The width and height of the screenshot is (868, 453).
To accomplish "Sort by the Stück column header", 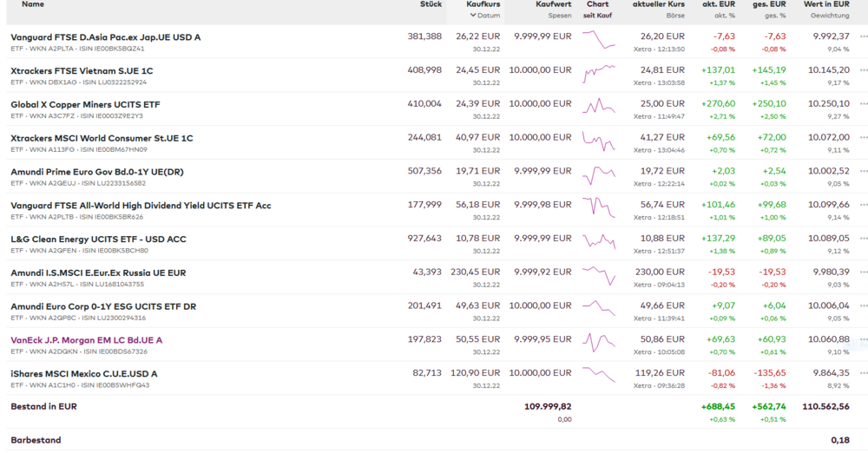I will click(431, 4).
